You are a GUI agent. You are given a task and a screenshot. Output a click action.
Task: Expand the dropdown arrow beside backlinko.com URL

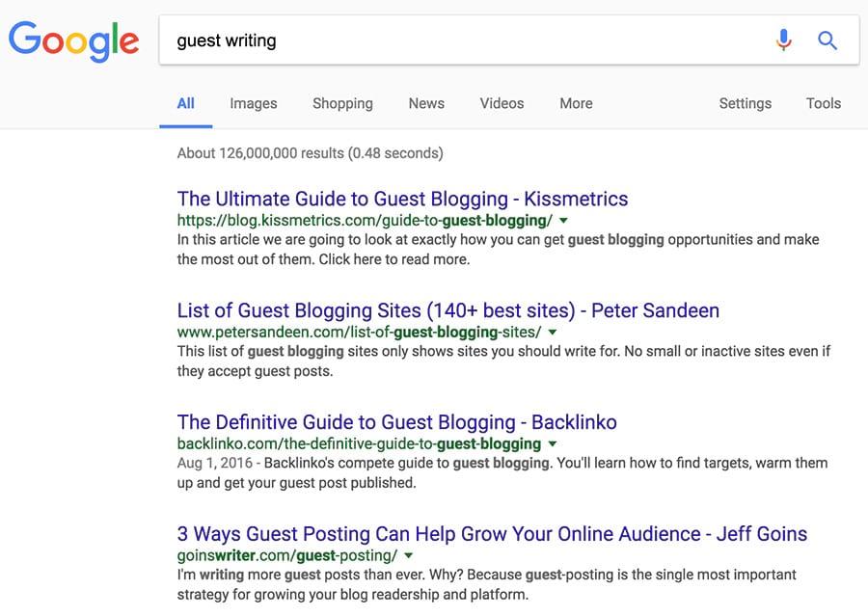point(553,444)
